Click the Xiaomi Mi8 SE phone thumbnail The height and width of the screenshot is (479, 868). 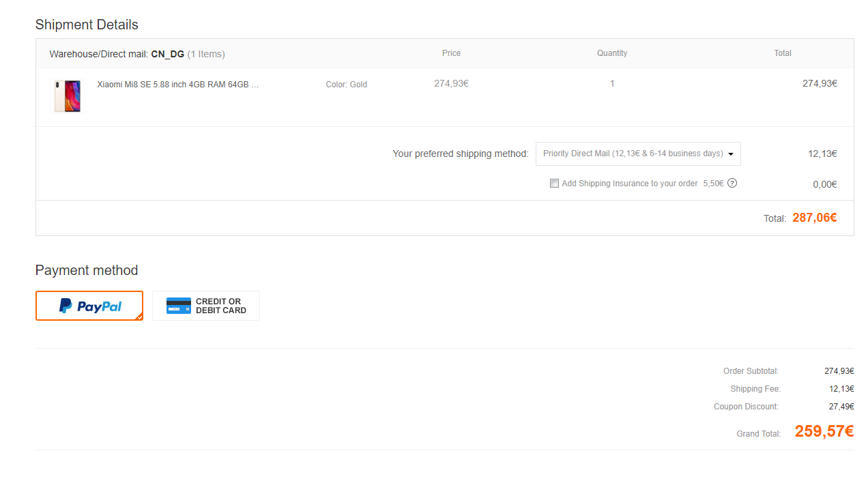click(x=68, y=96)
